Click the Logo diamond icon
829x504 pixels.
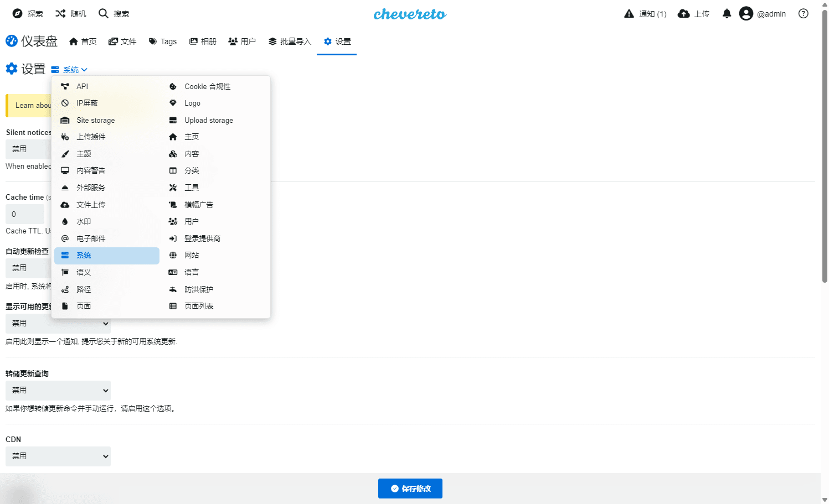coord(173,103)
